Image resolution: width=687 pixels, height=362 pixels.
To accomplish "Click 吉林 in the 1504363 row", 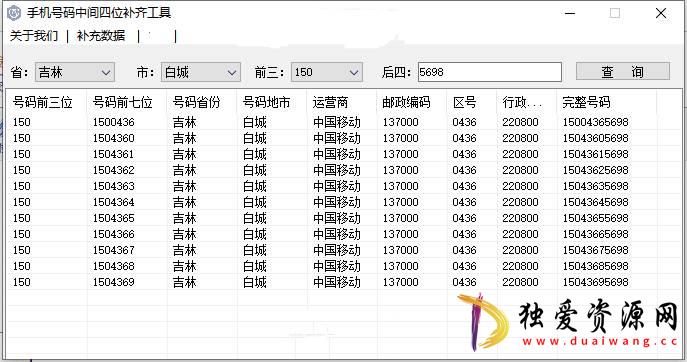I will pyautogui.click(x=184, y=186).
